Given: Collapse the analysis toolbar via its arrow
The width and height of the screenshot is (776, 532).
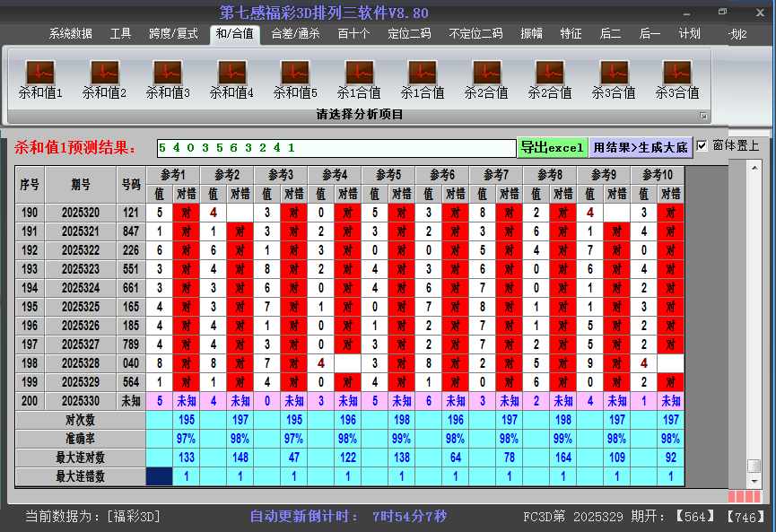Looking at the screenshot, I should (x=704, y=115).
